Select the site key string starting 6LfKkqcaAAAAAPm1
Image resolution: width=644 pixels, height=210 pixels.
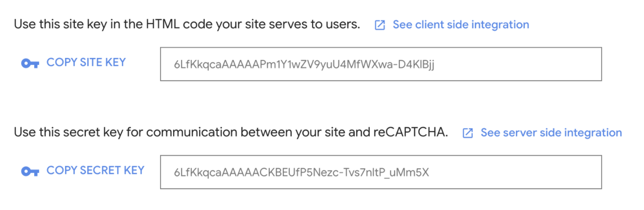click(304, 64)
